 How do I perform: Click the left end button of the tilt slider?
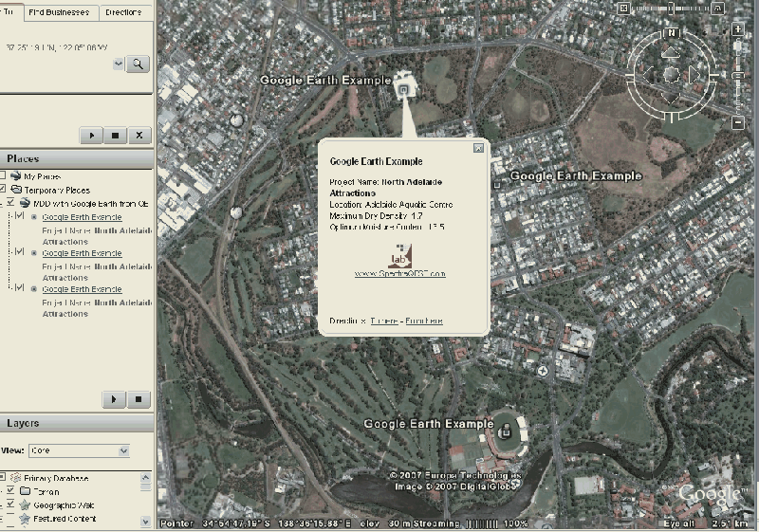click(623, 9)
